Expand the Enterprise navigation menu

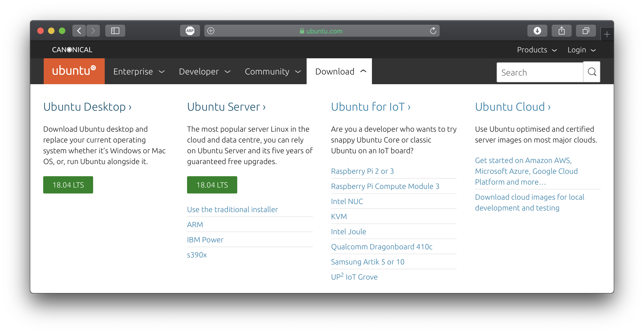[139, 72]
